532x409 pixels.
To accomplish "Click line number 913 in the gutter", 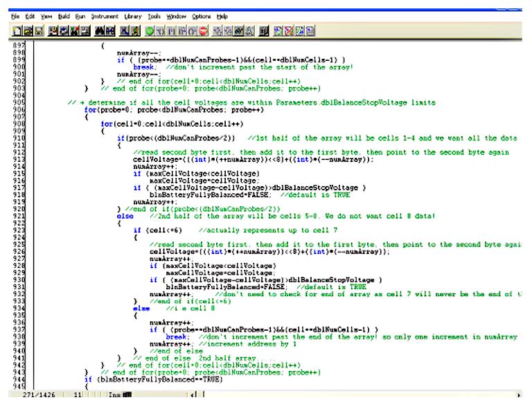I will pyautogui.click(x=19, y=159).
